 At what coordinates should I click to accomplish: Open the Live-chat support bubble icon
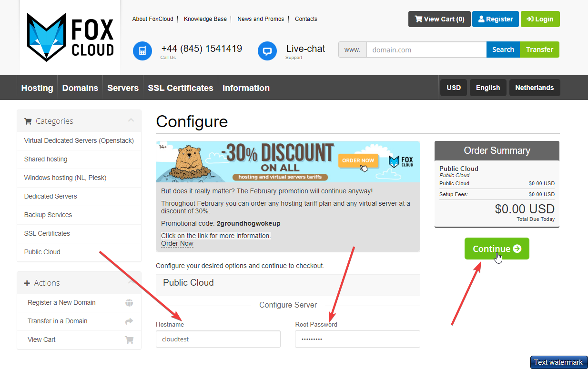[267, 51]
